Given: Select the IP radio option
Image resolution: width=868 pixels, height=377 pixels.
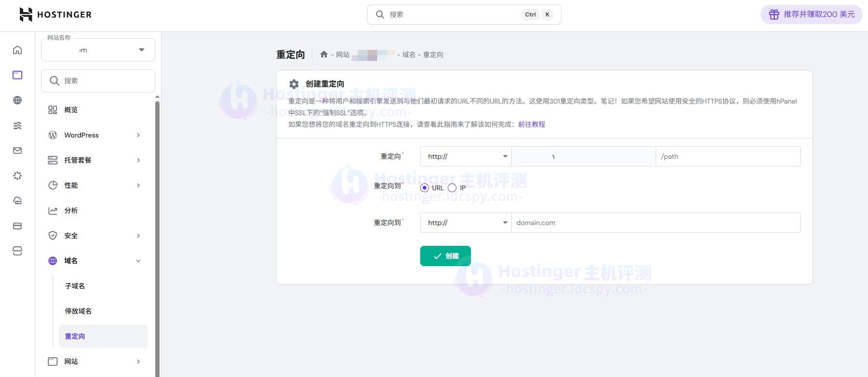Looking at the screenshot, I should (x=452, y=188).
